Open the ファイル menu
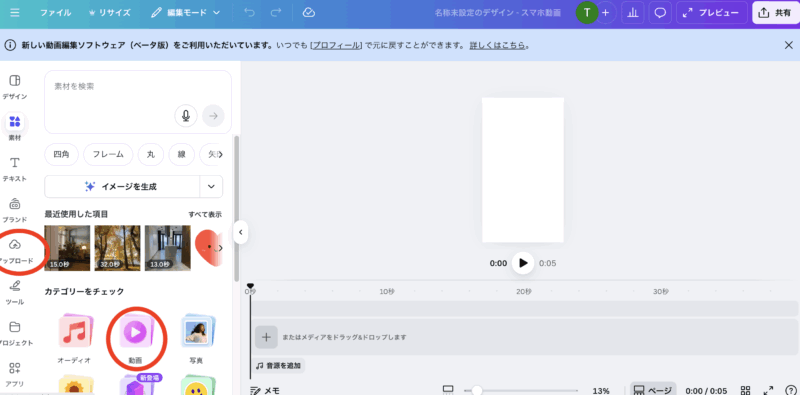Image resolution: width=800 pixels, height=395 pixels. coord(56,13)
